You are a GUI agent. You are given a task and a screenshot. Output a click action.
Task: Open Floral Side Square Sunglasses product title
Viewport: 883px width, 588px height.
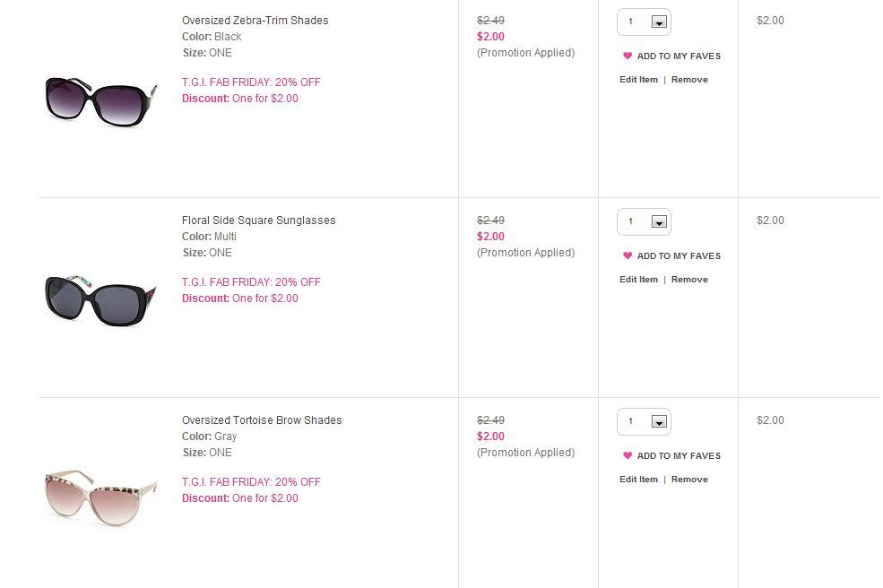coord(258,220)
